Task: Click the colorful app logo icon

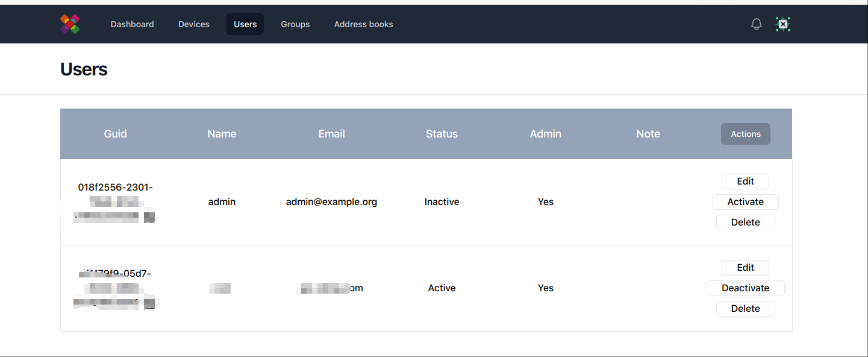Action: 70,24
